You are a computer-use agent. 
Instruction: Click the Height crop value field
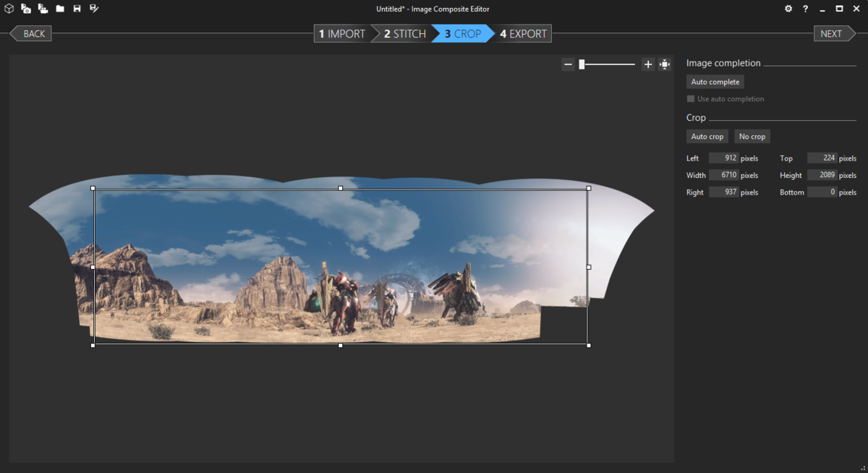pyautogui.click(x=822, y=175)
